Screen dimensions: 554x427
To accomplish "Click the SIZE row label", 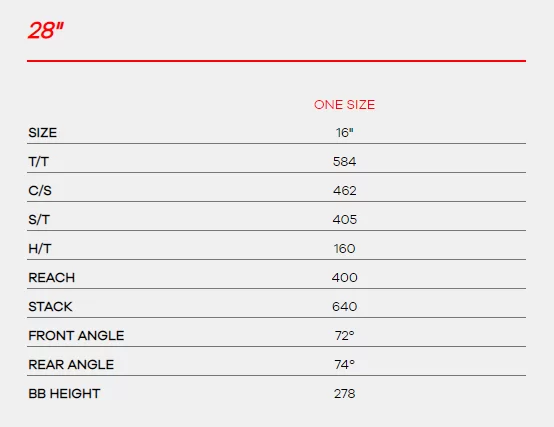I will pyautogui.click(x=42, y=133).
